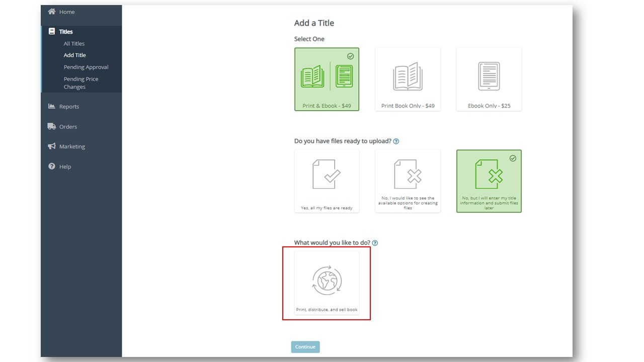The height and width of the screenshot is (362, 644).
Task: Choose 'No, I would like to see the available options'
Action: (408, 181)
